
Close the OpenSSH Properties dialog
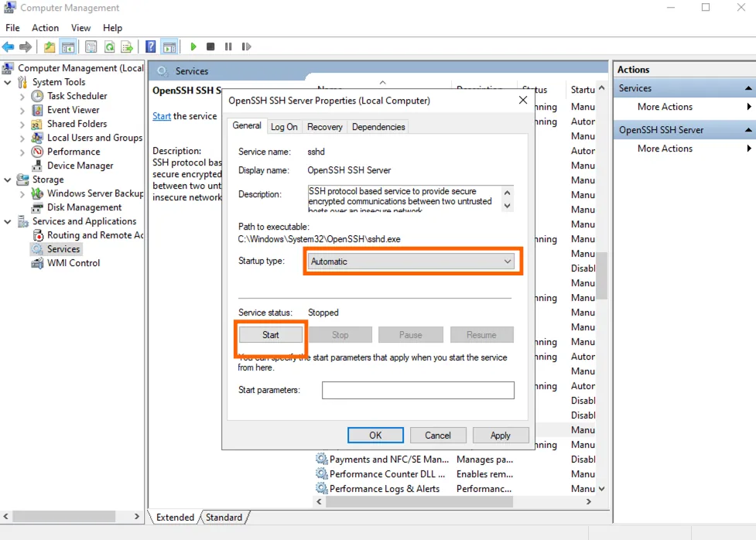click(x=522, y=101)
